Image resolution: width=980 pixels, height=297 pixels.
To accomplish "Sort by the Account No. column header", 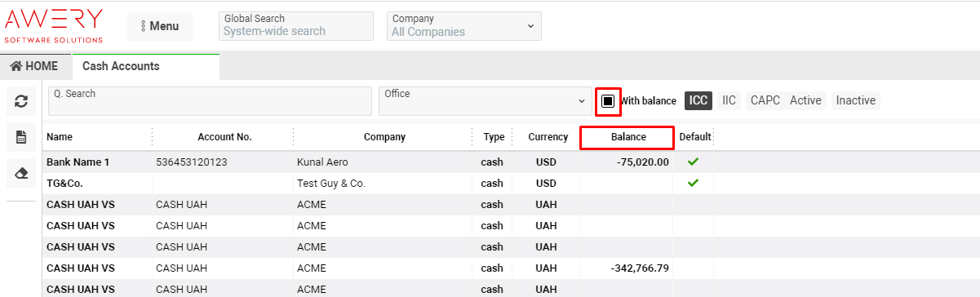I will point(224,137).
